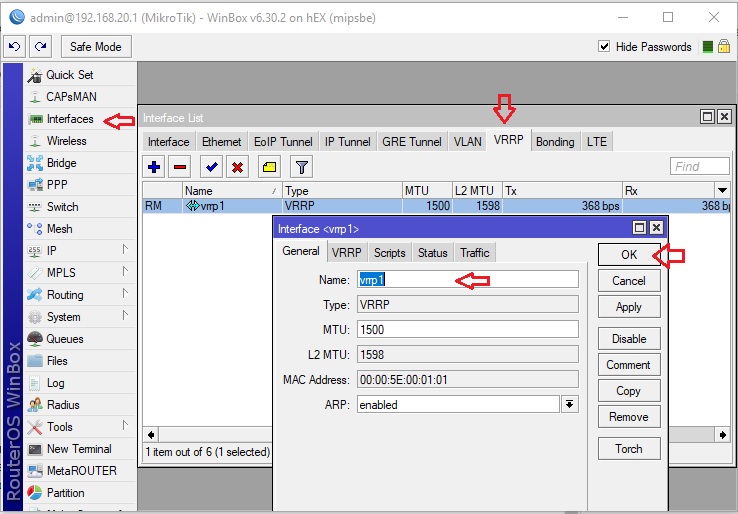Viewport: 738px width, 514px height.
Task: Click the funnel filter icon
Action: (301, 167)
